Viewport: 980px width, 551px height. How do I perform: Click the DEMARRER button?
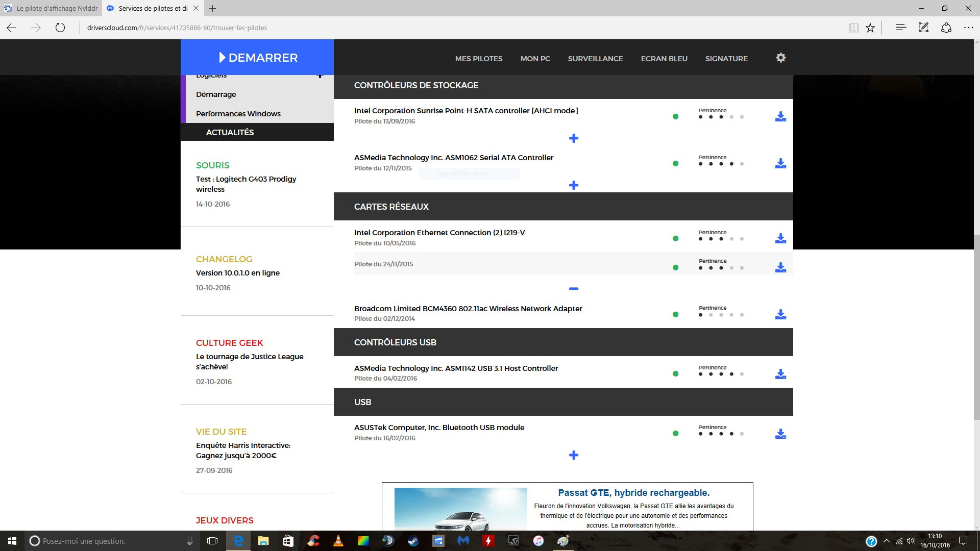coord(257,58)
